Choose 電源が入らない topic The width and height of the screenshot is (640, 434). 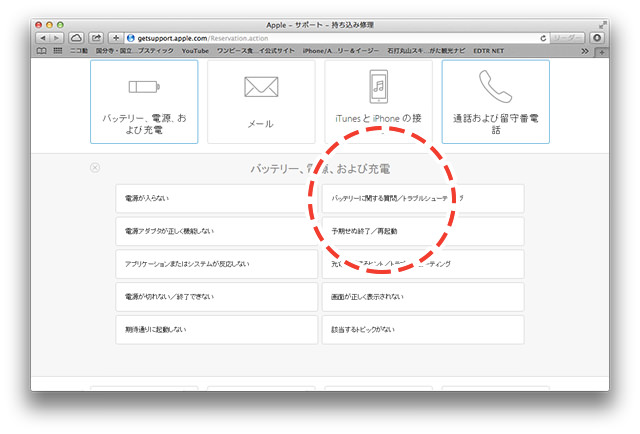pos(216,198)
